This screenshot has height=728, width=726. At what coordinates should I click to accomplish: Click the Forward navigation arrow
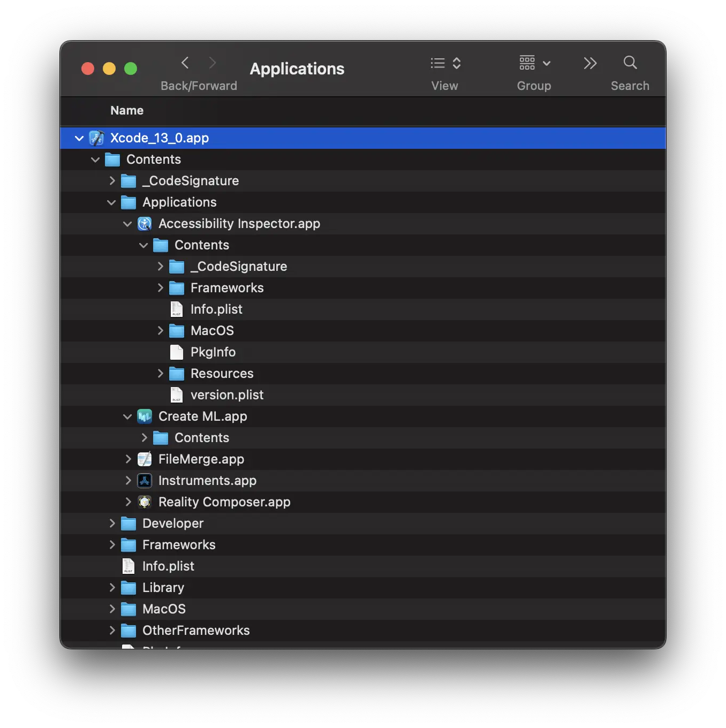(213, 63)
